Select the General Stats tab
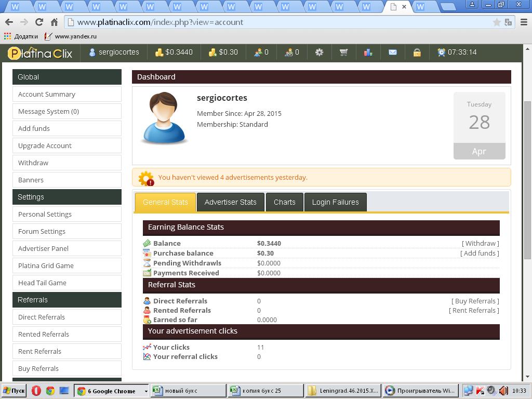This screenshot has height=399, width=532. pyautogui.click(x=165, y=202)
